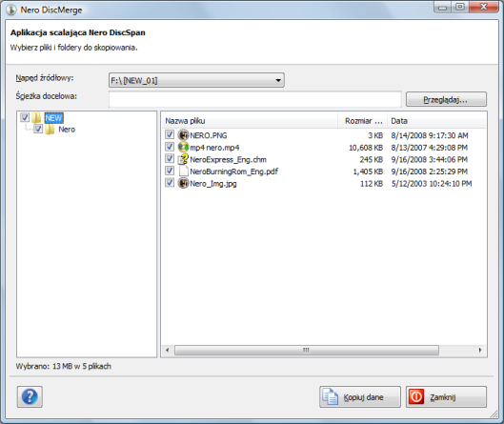Minimize the Nero DiscMerge window
Viewport: 504px width, 424px height.
click(442, 7)
